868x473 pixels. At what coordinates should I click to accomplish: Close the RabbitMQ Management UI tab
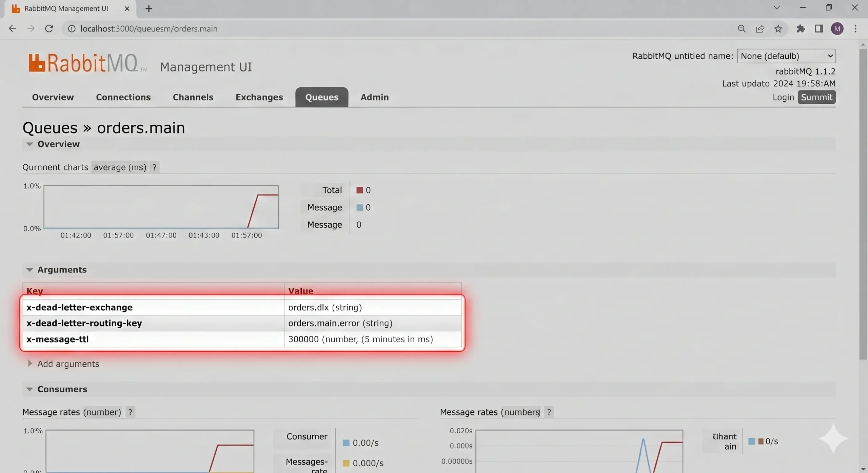pyautogui.click(x=127, y=8)
